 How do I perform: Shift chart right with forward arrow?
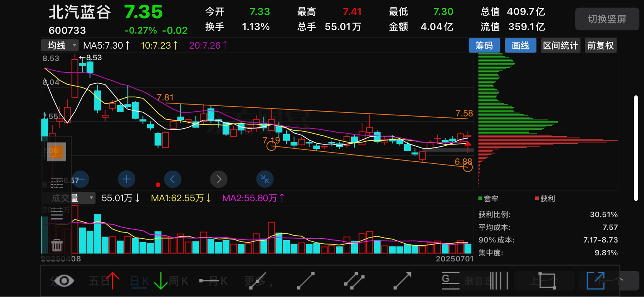219,179
